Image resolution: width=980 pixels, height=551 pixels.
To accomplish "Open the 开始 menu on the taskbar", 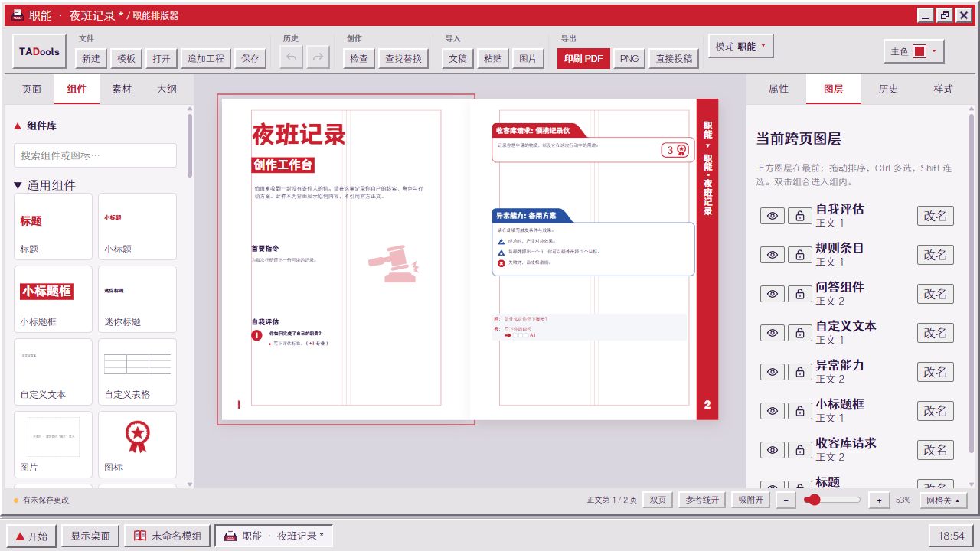I will 31,536.
